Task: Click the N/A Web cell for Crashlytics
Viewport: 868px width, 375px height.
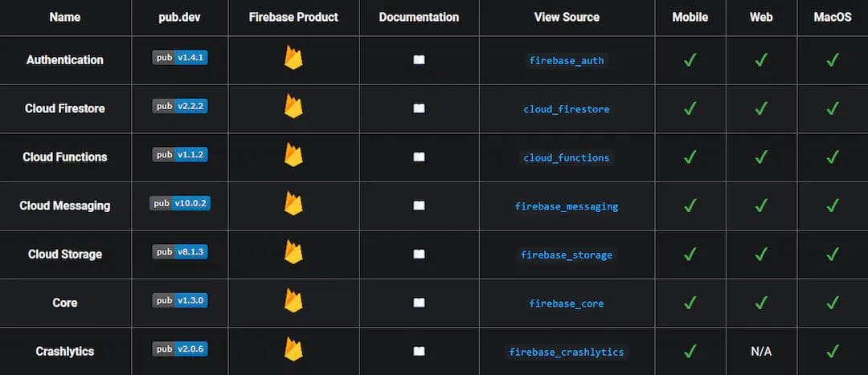Action: click(761, 352)
